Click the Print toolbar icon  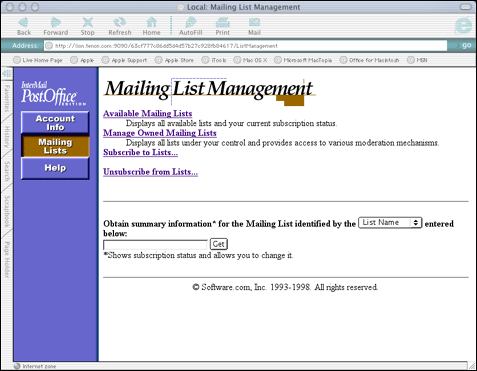[x=222, y=23]
